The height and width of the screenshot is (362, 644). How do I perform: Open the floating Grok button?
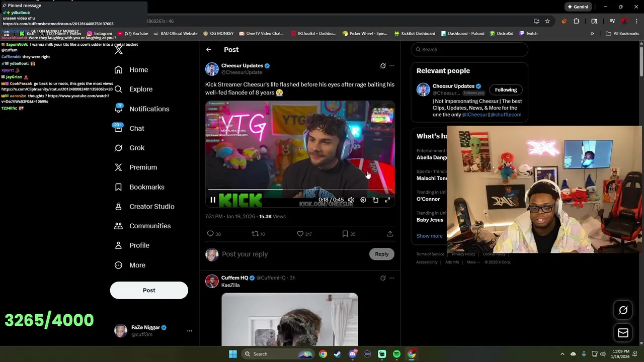[x=623, y=310]
